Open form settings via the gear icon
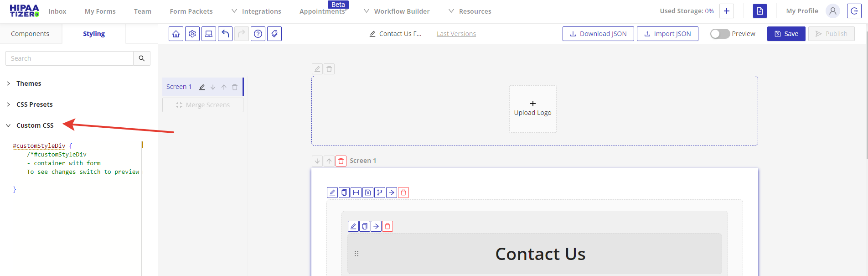Viewport: 868px width, 276px height. 192,34
